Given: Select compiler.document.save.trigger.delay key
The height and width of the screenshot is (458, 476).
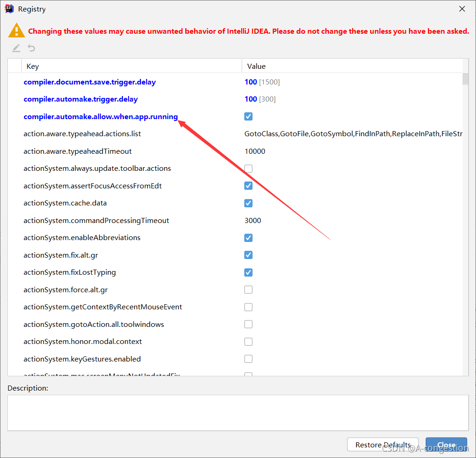Looking at the screenshot, I should pyautogui.click(x=90, y=82).
